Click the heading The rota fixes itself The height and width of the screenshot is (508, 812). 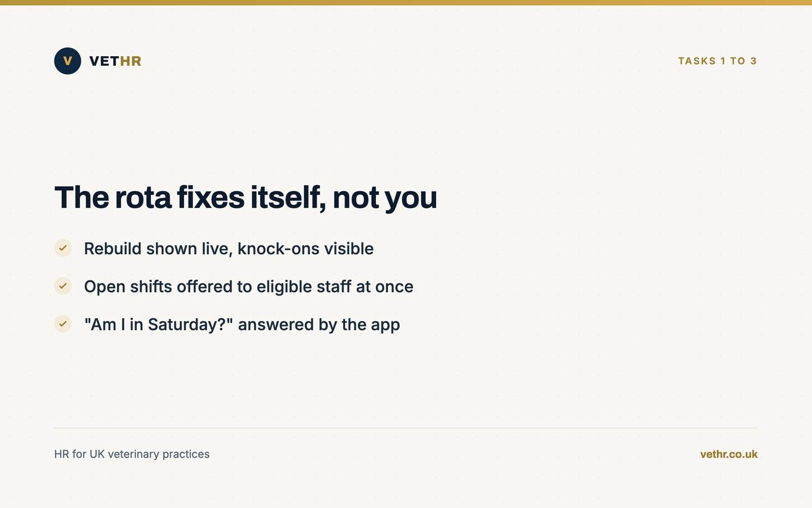(245, 197)
